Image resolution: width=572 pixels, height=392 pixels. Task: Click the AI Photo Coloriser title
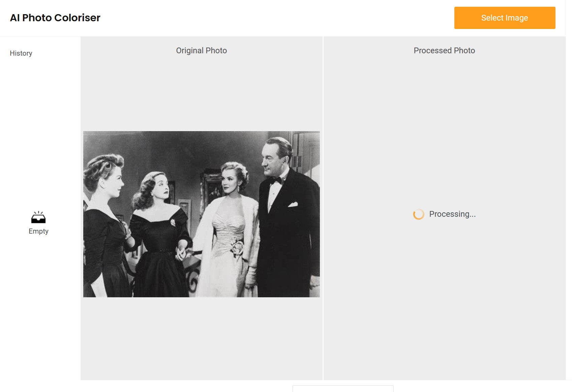55,18
